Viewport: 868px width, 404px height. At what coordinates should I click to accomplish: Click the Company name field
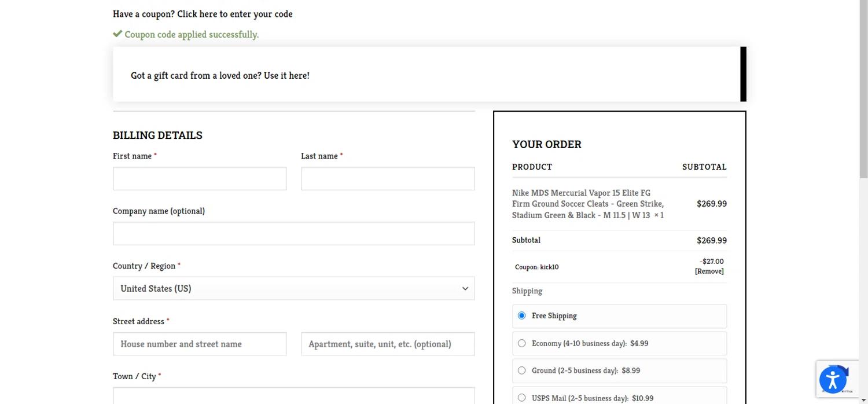coord(293,234)
